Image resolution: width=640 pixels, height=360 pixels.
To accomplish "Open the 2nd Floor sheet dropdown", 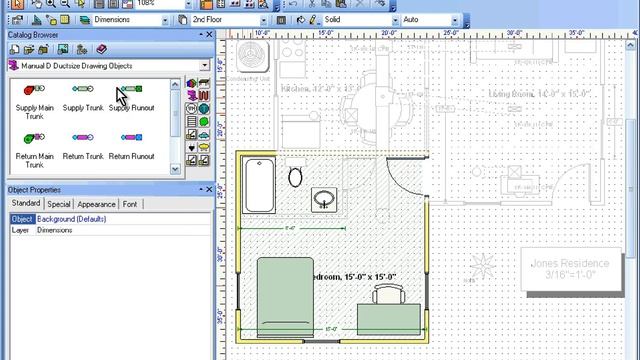I will coord(264,20).
